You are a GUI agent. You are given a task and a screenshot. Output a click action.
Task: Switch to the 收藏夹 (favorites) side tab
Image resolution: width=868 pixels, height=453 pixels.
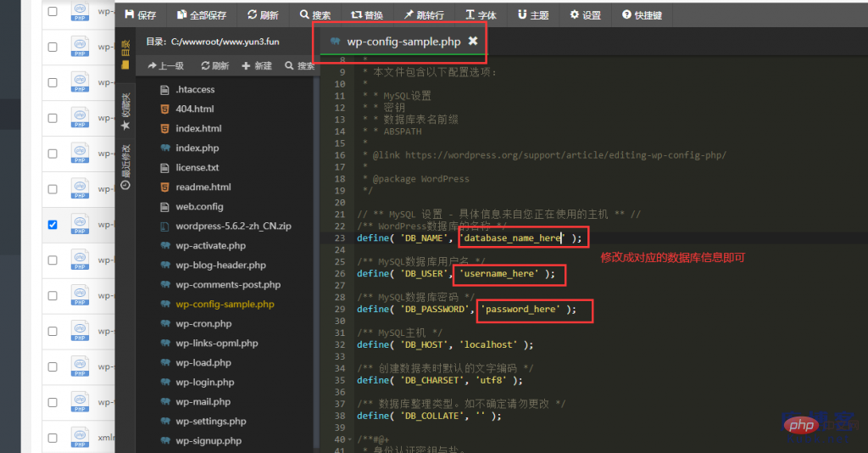tap(125, 111)
